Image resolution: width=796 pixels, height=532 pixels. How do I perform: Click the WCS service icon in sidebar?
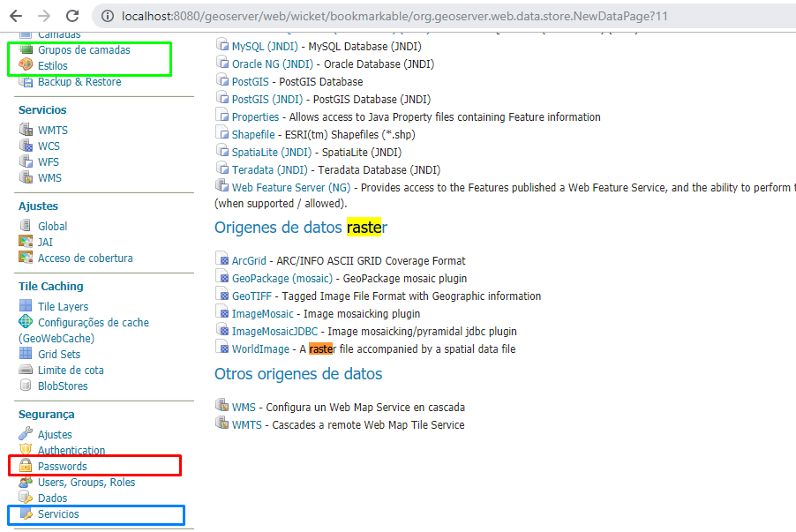[26, 146]
